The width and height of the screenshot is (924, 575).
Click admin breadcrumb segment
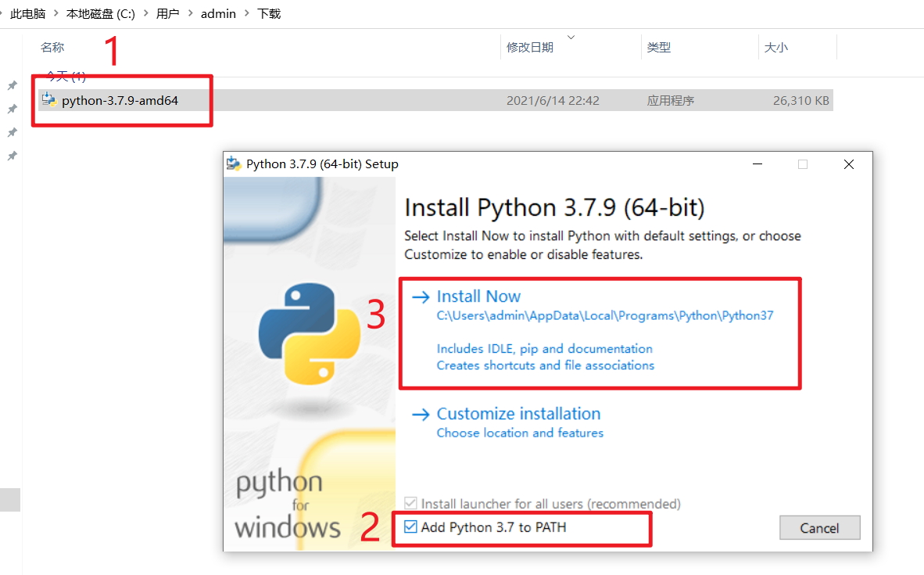point(218,13)
